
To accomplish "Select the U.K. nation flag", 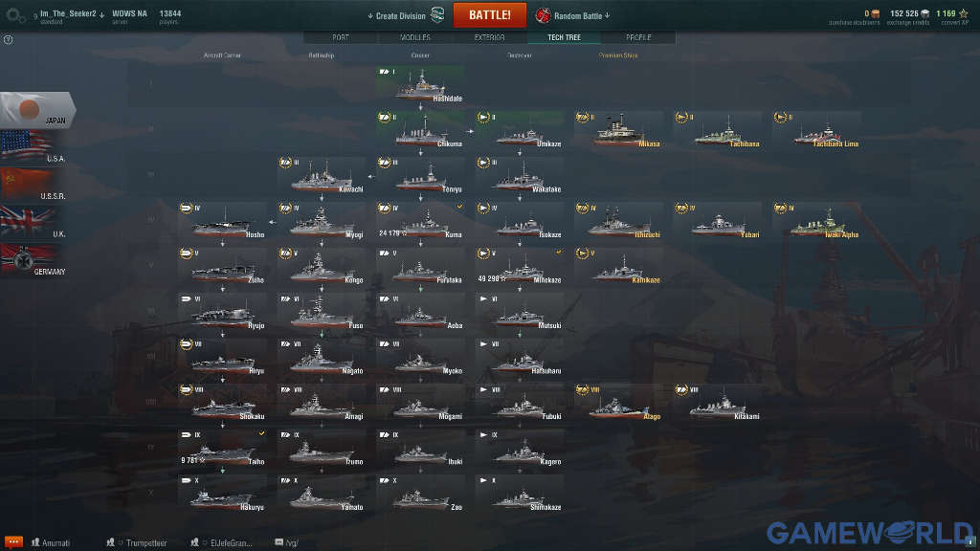I will (x=34, y=222).
